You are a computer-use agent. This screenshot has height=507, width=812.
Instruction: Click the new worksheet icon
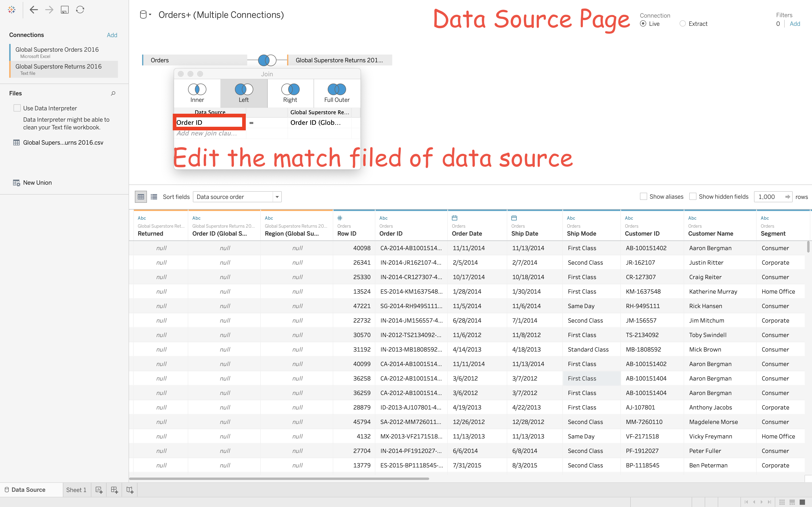[99, 490]
